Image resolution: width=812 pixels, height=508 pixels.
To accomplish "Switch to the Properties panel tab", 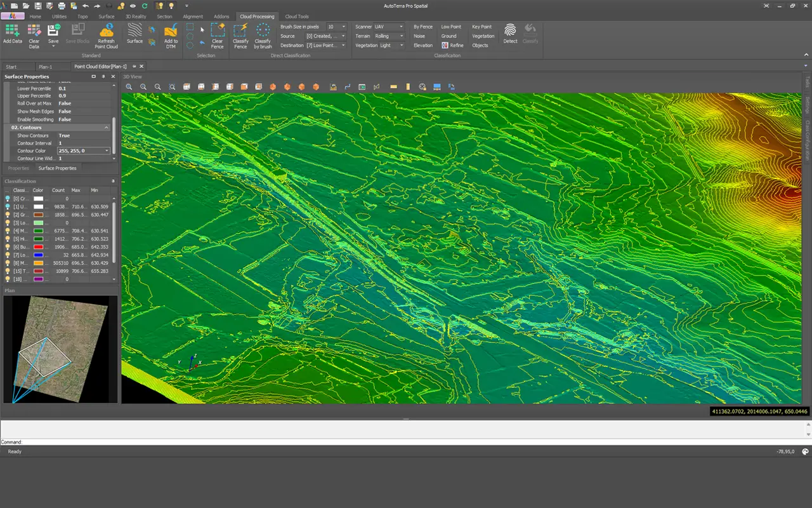I will click(18, 168).
